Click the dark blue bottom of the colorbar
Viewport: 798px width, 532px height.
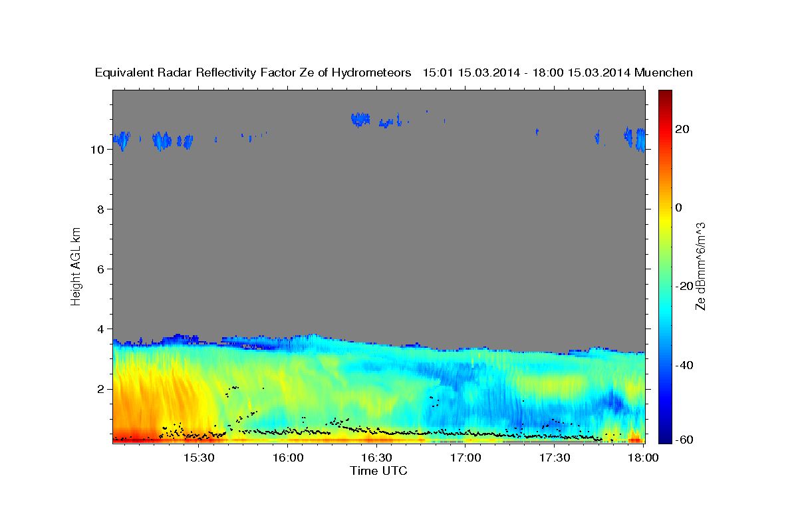666,437
